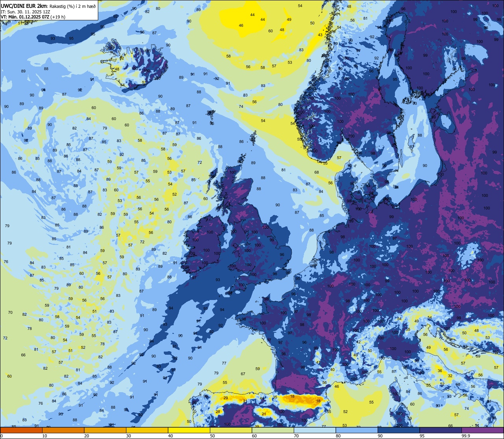Click the "IT: Sun. 30. 11. 2025 12Z" line

point(26,12)
